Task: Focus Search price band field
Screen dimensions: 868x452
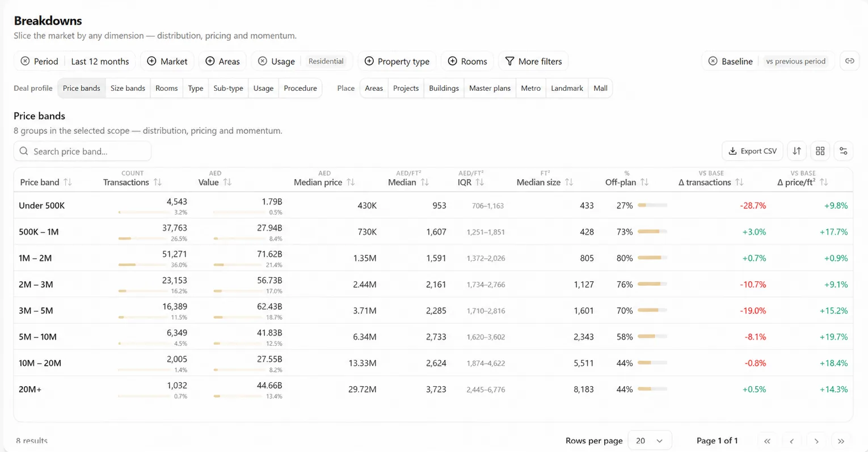Action: pyautogui.click(x=82, y=151)
